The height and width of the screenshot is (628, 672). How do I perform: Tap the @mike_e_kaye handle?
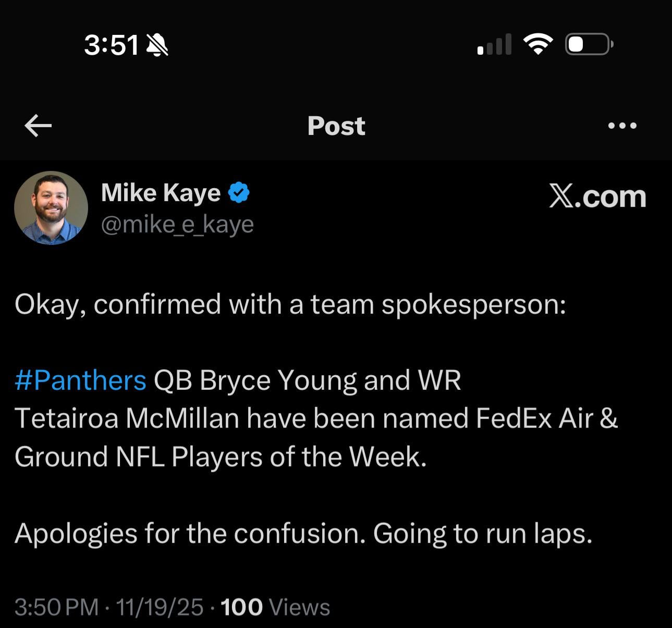click(x=177, y=224)
